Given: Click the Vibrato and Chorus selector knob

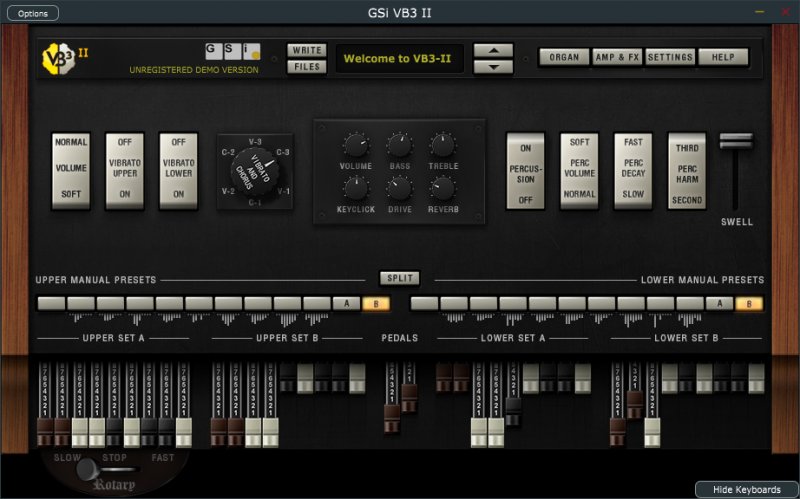Looking at the screenshot, I should coord(255,172).
